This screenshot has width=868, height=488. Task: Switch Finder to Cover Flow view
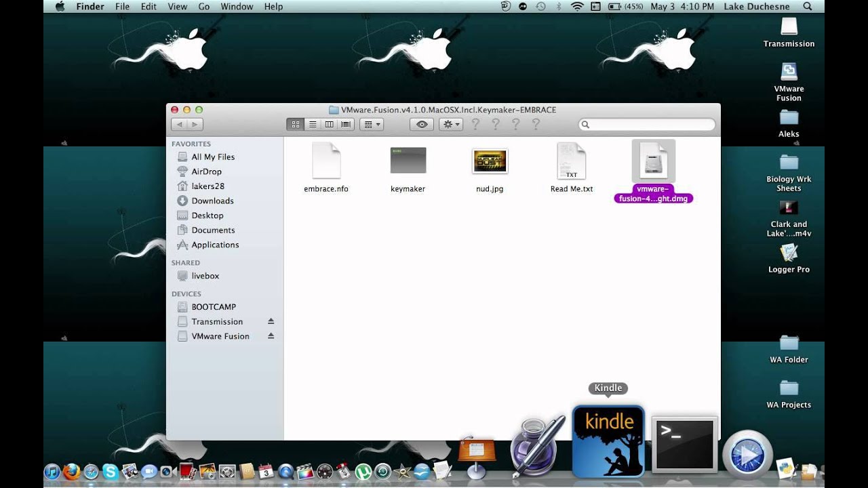(346, 125)
